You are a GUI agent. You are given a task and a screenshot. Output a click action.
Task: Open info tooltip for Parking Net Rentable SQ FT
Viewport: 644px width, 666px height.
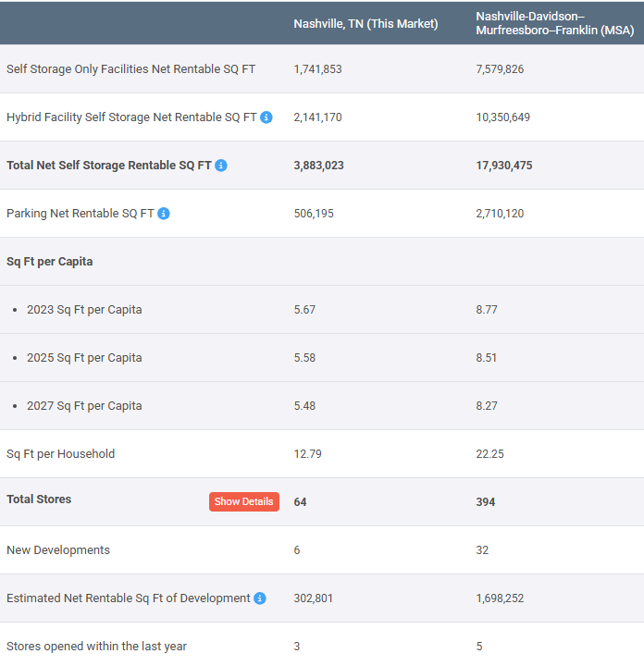164,214
